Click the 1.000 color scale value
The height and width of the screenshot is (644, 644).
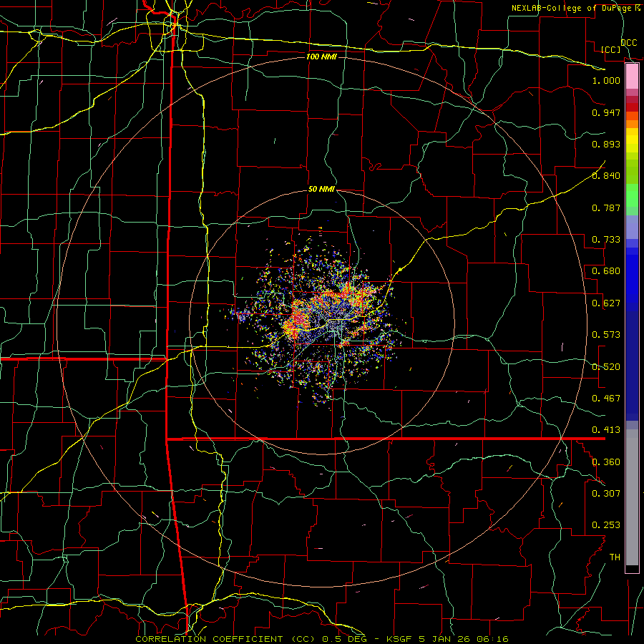click(x=606, y=80)
